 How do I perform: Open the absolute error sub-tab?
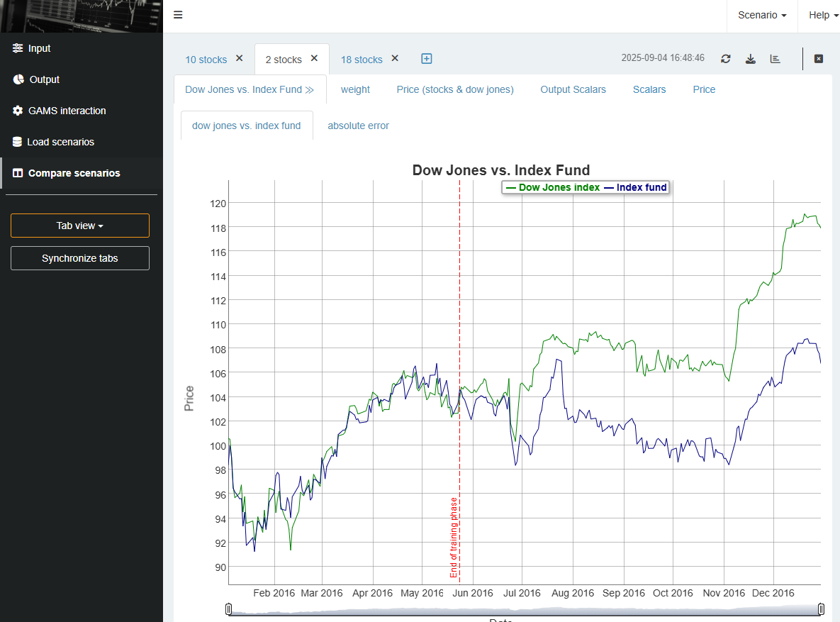pos(358,126)
